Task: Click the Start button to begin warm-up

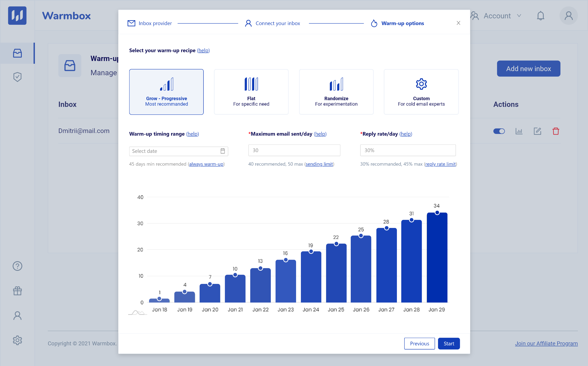Action: [x=448, y=344]
